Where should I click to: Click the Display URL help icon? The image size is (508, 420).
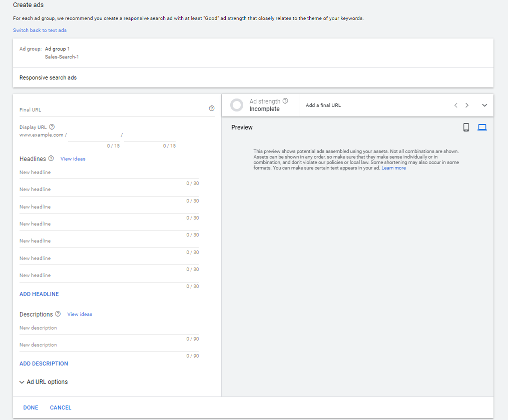[x=52, y=127]
